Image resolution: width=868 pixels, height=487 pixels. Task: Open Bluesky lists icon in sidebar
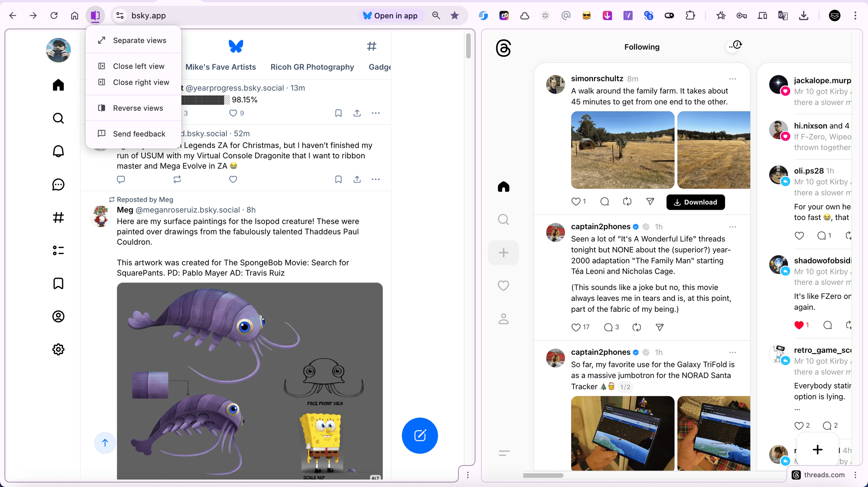click(58, 250)
